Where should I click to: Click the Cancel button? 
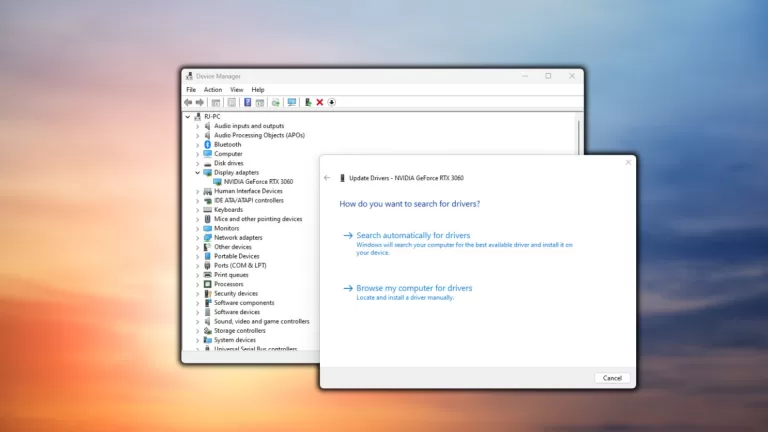612,378
